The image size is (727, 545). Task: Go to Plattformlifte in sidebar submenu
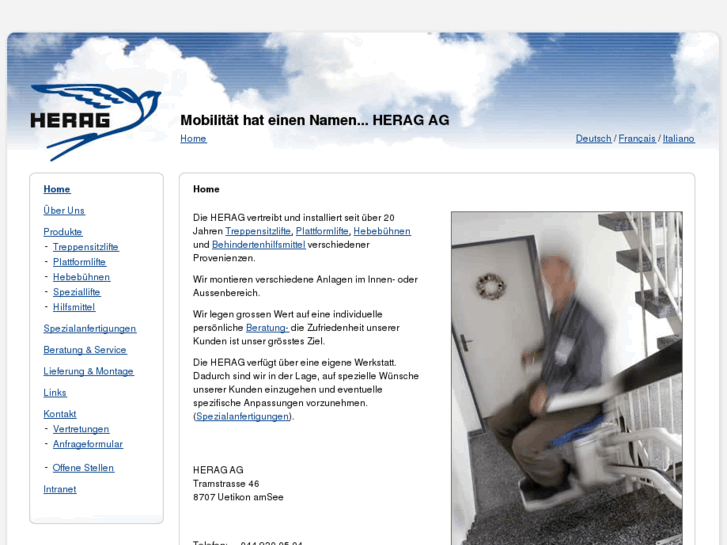coord(79,262)
